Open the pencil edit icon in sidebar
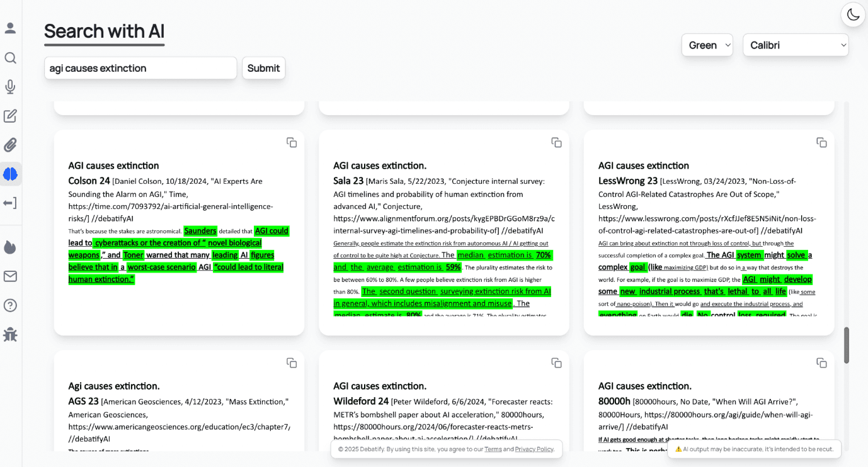 (x=10, y=116)
